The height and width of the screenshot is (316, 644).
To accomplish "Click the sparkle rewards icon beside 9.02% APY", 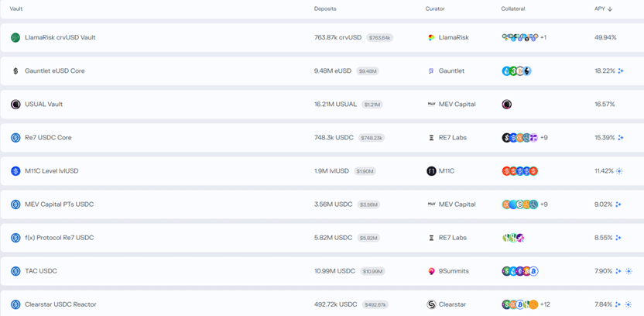I will pos(618,204).
